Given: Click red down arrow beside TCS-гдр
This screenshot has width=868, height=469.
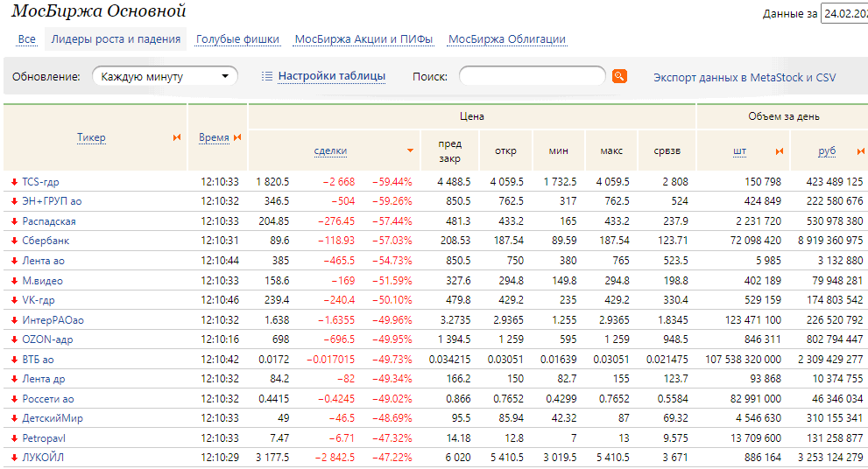Looking at the screenshot, I should pyautogui.click(x=14, y=182).
